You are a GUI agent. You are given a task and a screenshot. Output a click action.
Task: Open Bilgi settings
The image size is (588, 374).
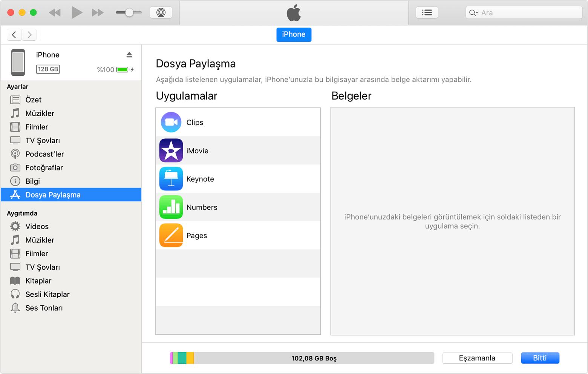coord(71,181)
